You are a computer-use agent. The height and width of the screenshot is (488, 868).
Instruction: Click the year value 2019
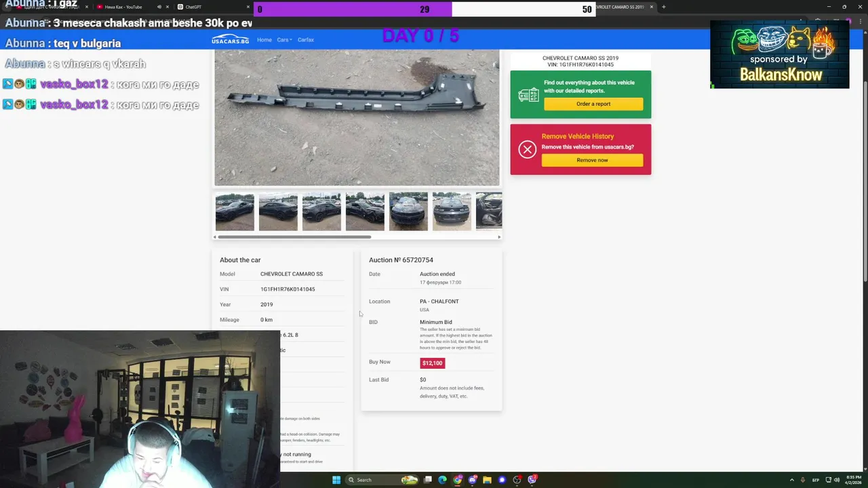tap(267, 304)
